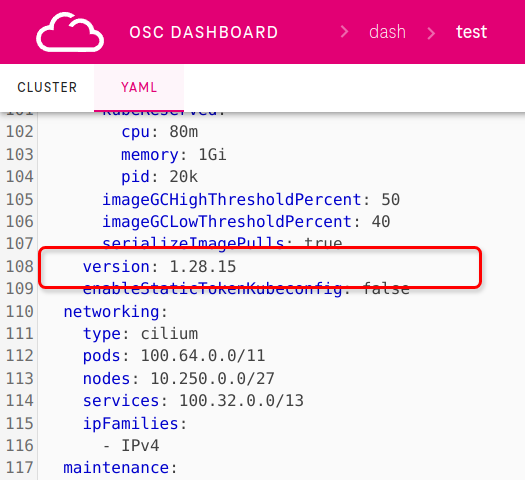Image resolution: width=525 pixels, height=480 pixels.
Task: Click the 'networking:' key
Action: 116,312
